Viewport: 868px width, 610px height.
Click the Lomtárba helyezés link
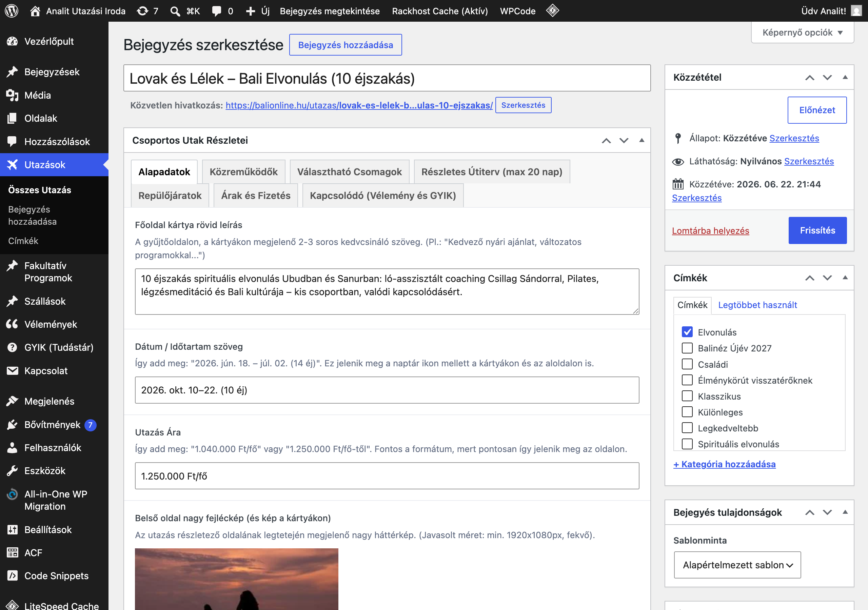coord(710,230)
